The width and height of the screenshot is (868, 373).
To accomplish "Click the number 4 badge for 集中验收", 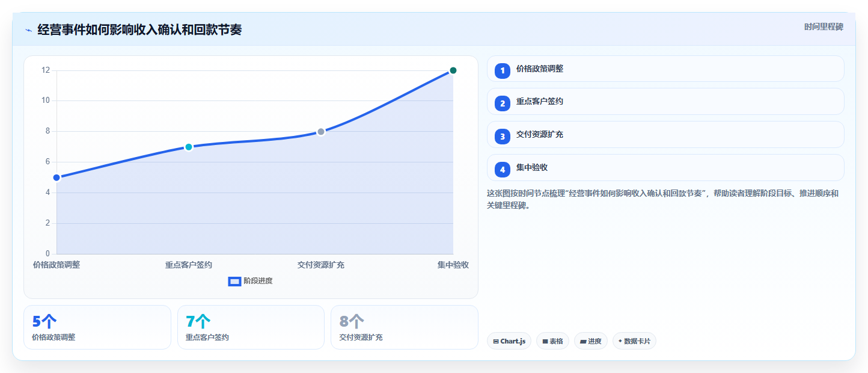I will pyautogui.click(x=503, y=170).
